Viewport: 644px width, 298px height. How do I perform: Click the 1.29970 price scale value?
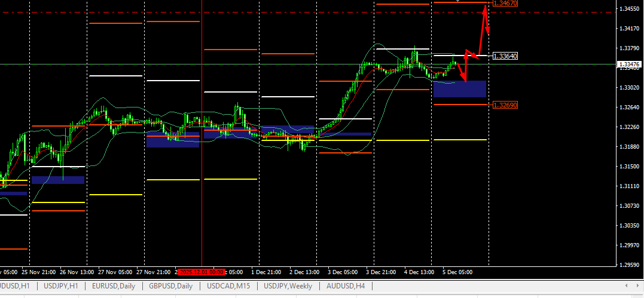(629, 245)
